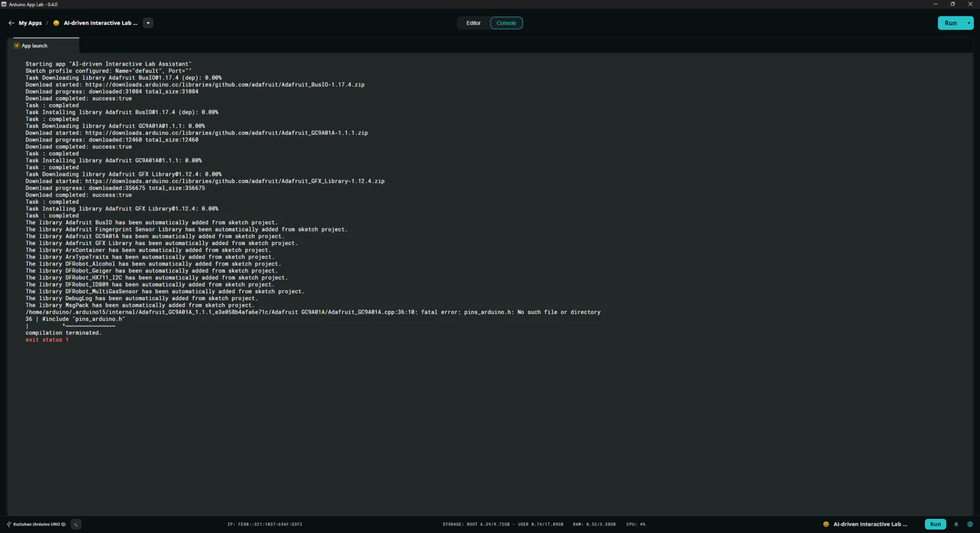980x533 pixels.
Task: Open the My Apps breadcrumb link
Action: point(30,23)
